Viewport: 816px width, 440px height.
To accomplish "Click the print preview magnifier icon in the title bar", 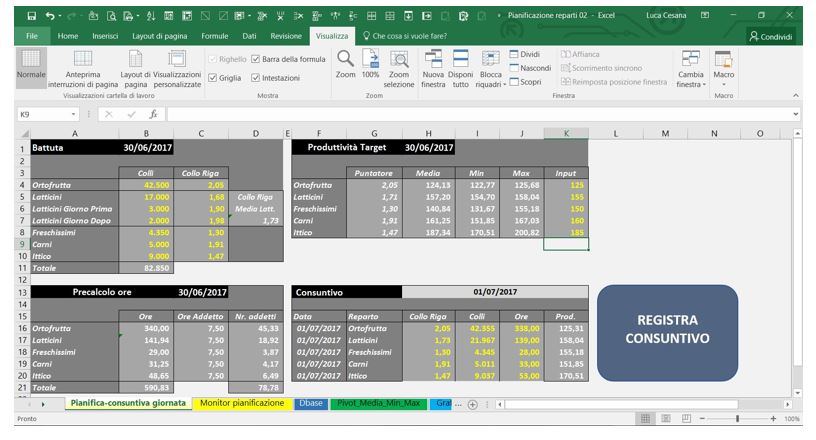I will 111,16.
